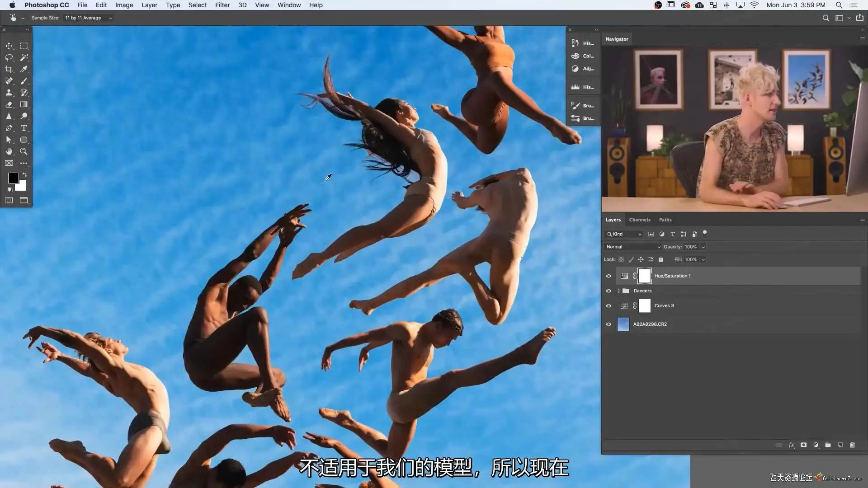Select the Type tool

click(24, 128)
